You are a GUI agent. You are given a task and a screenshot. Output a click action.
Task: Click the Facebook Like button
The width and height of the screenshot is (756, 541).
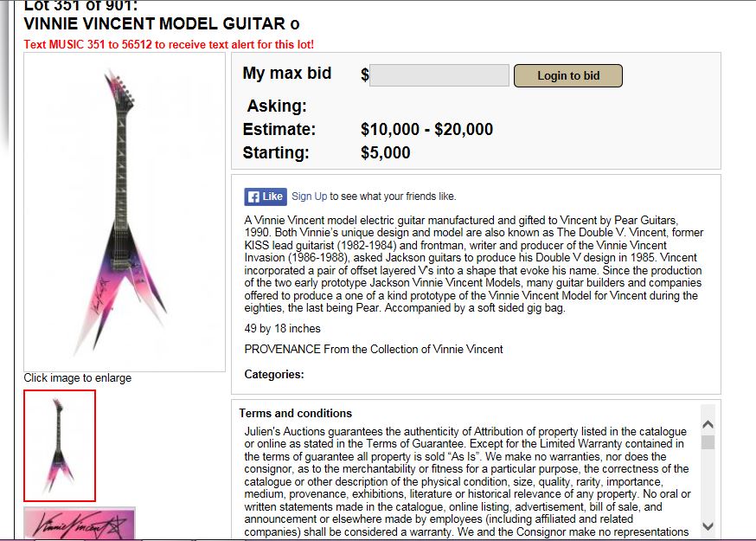coord(265,196)
